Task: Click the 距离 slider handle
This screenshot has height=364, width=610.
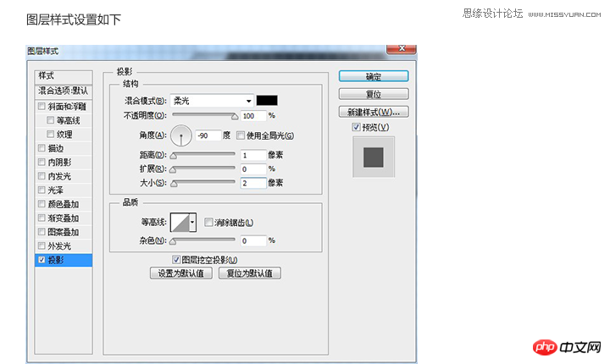Action: point(174,156)
